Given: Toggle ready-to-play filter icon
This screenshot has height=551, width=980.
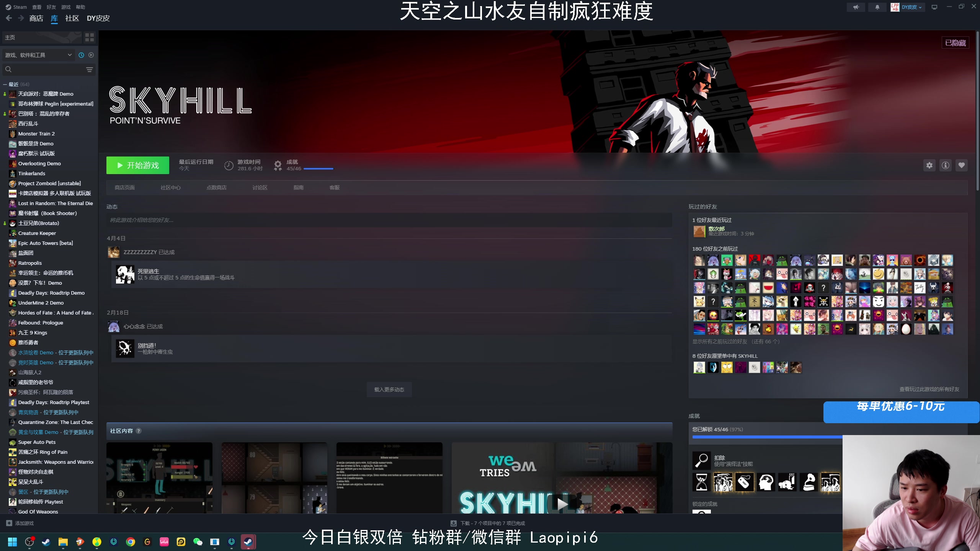Looking at the screenshot, I should (x=91, y=55).
